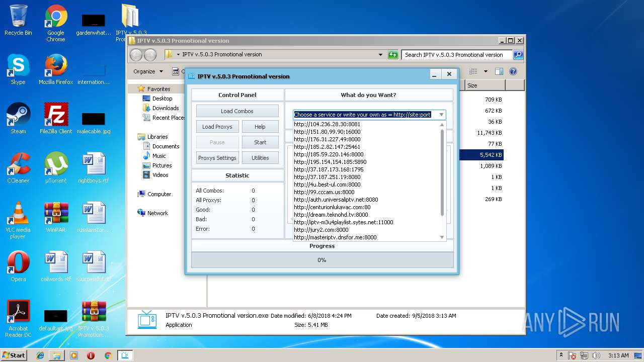Open Utilities button

[x=260, y=158]
